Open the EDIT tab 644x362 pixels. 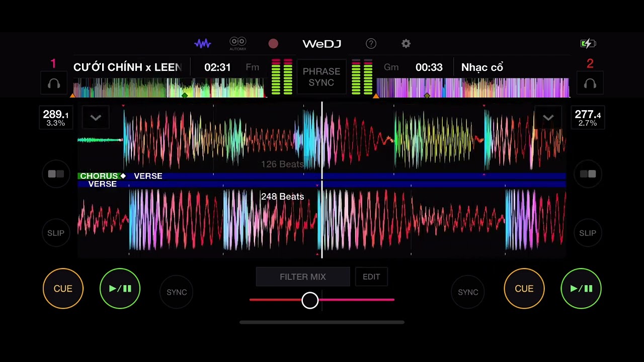click(371, 277)
